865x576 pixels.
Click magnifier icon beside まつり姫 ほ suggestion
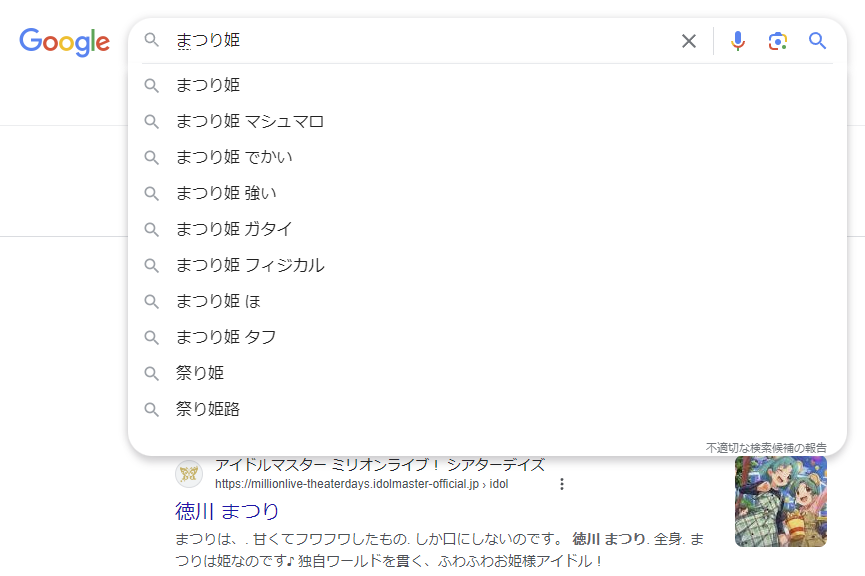pyautogui.click(x=152, y=301)
